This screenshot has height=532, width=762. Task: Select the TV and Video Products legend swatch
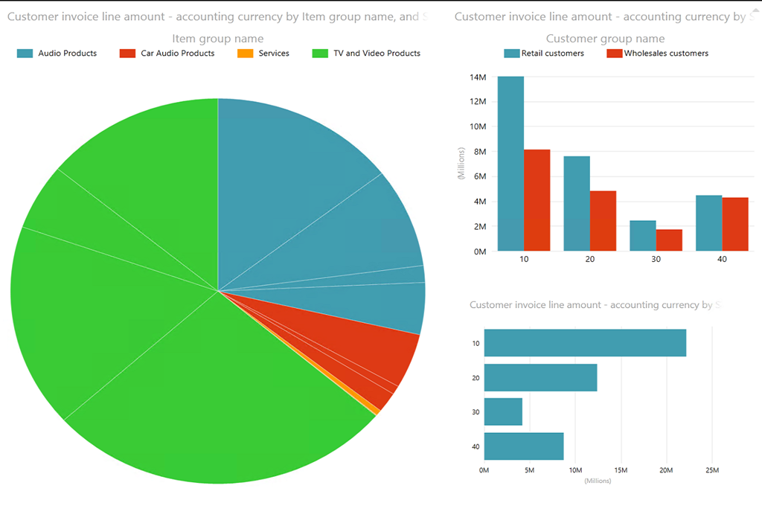tap(320, 54)
